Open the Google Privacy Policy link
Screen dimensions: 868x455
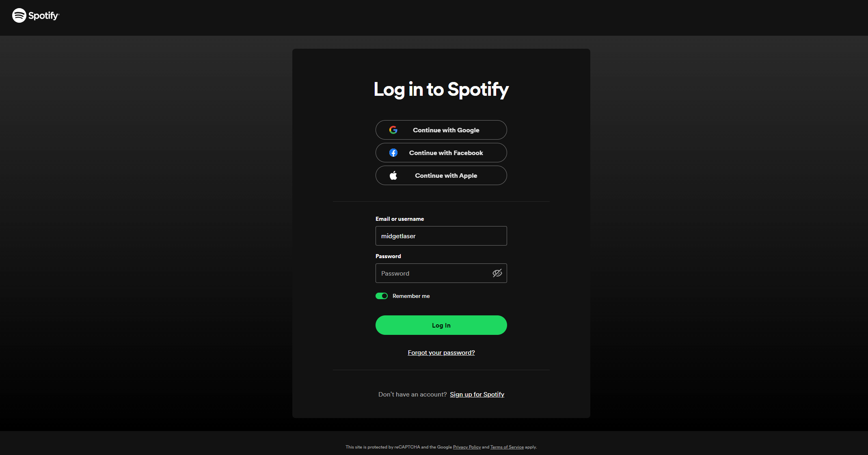pos(466,447)
